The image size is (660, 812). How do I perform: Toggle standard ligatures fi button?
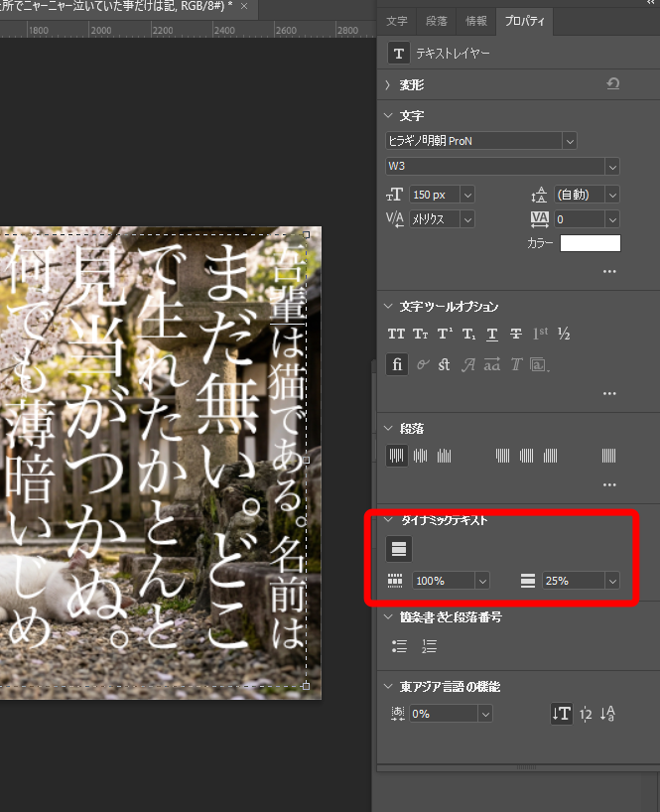click(397, 364)
